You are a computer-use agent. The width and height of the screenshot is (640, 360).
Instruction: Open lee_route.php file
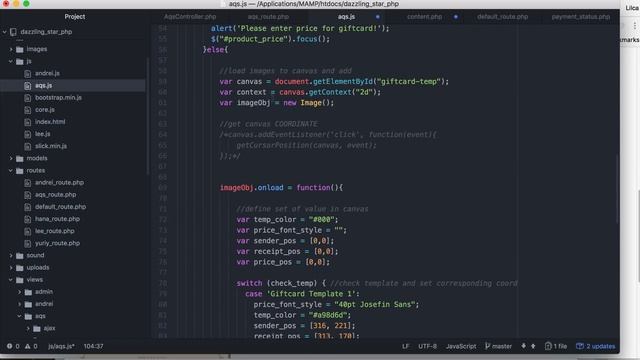[55, 231]
